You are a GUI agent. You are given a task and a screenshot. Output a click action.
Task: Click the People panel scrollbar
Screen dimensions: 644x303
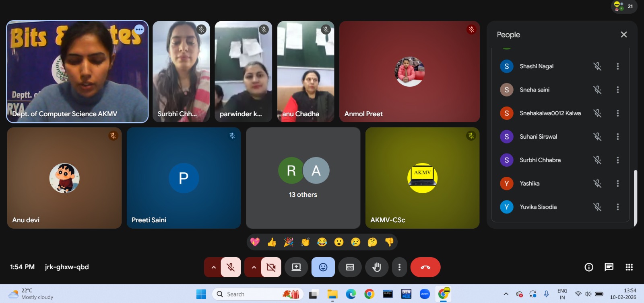635,197
